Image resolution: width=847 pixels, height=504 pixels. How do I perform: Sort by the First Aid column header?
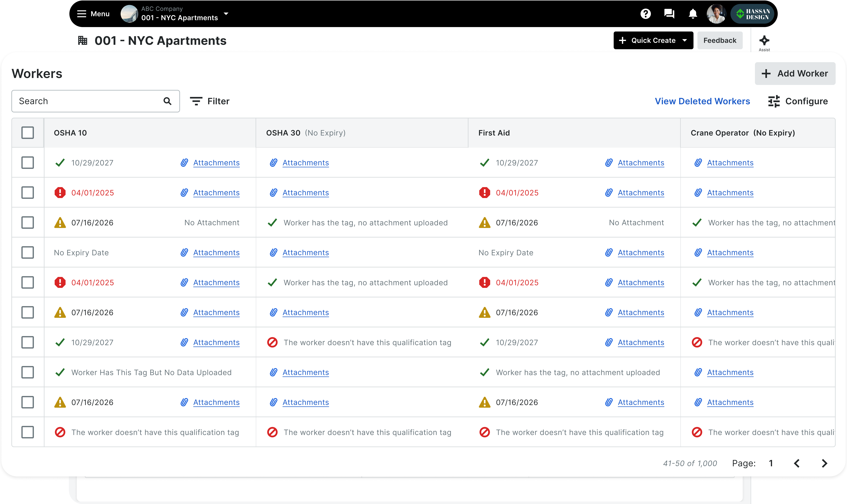click(494, 133)
